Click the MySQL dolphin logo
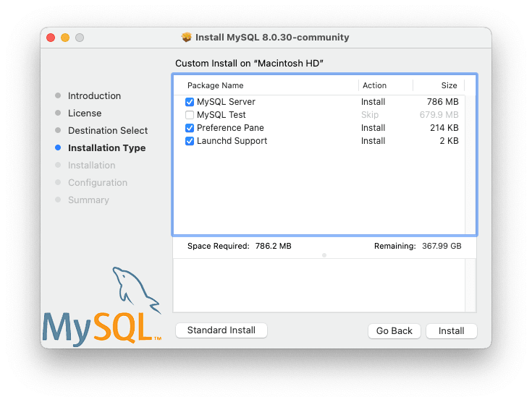This screenshot has height=402, width=532. pyautogui.click(x=102, y=307)
